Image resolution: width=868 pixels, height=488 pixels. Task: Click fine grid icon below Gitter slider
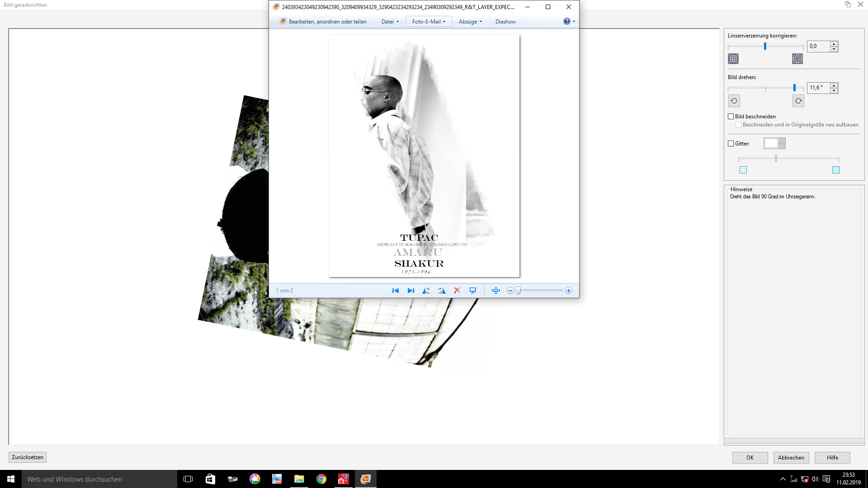(836, 170)
